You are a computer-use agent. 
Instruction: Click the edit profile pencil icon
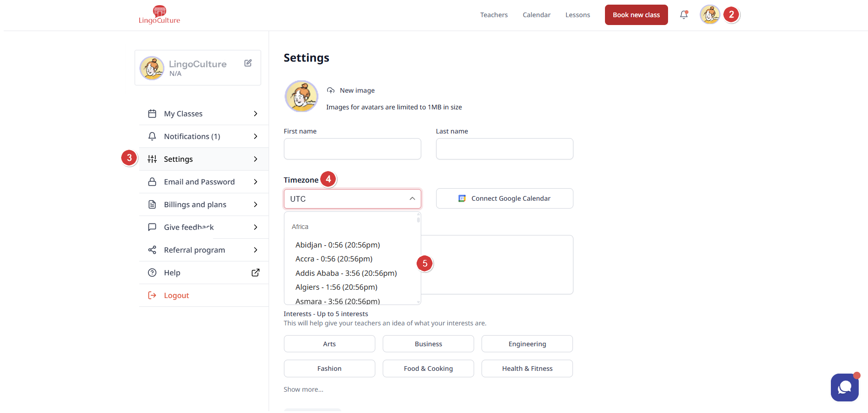click(248, 63)
